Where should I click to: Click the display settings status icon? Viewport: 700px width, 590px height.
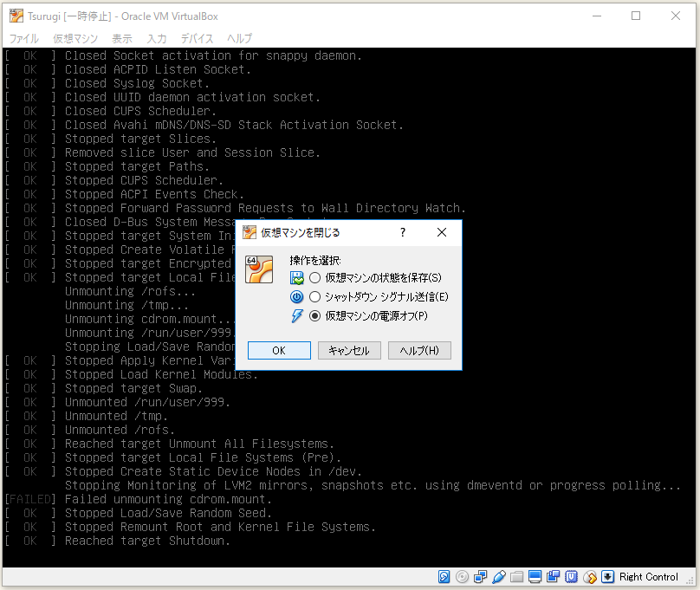coord(535,577)
